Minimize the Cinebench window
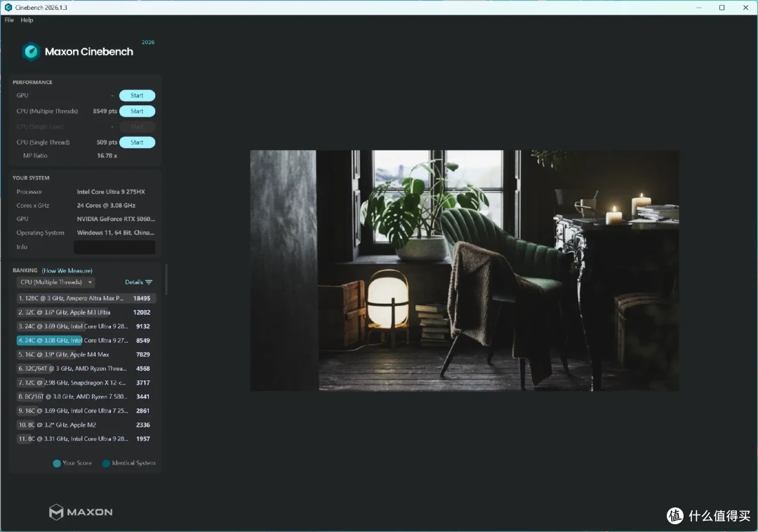Image resolution: width=758 pixels, height=532 pixels. 698,7
